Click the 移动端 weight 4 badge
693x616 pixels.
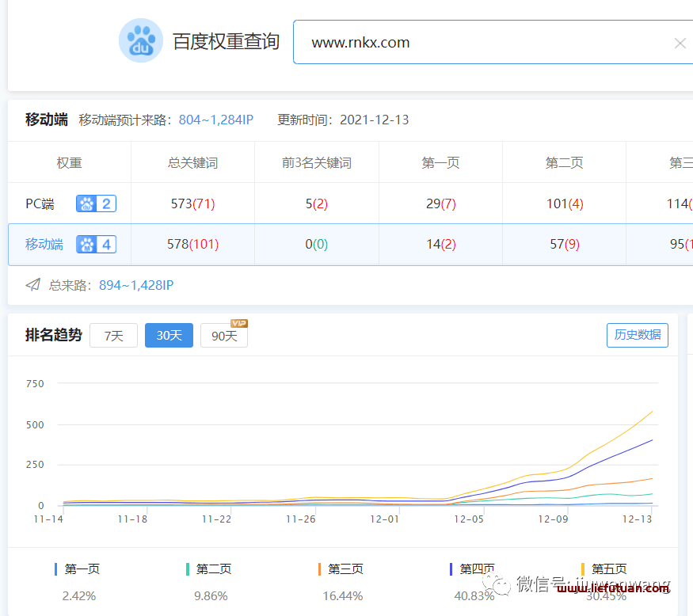click(x=96, y=245)
